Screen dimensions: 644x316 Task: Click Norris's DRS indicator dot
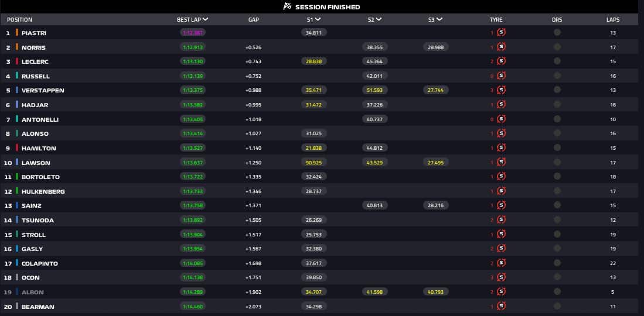pyautogui.click(x=557, y=47)
